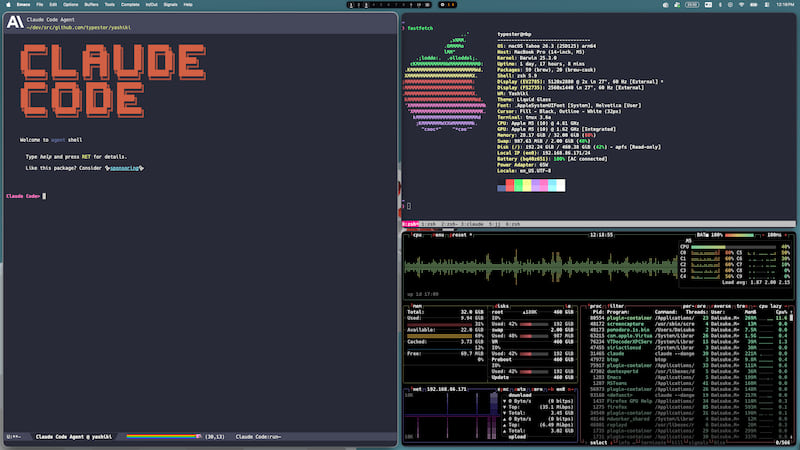Open the Signals menu

coord(170,5)
